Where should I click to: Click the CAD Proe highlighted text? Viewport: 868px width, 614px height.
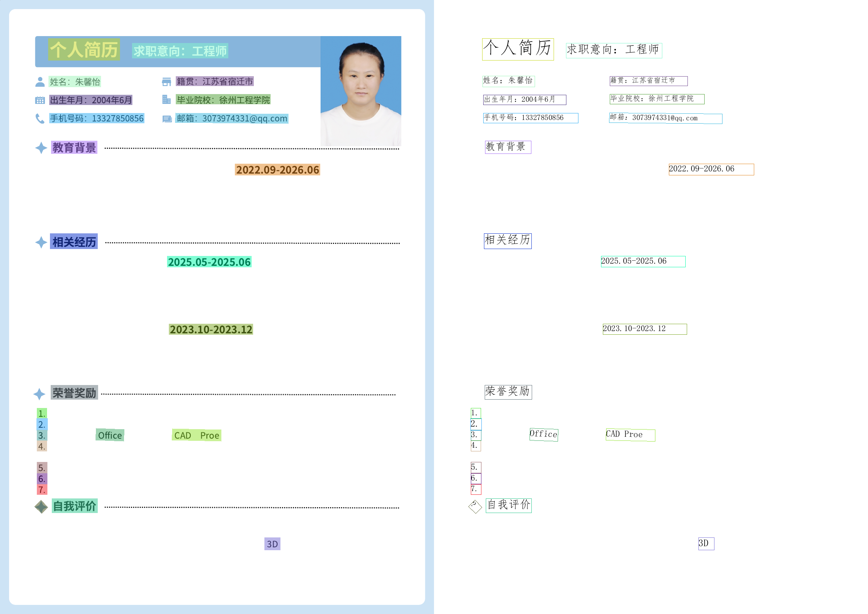click(196, 435)
